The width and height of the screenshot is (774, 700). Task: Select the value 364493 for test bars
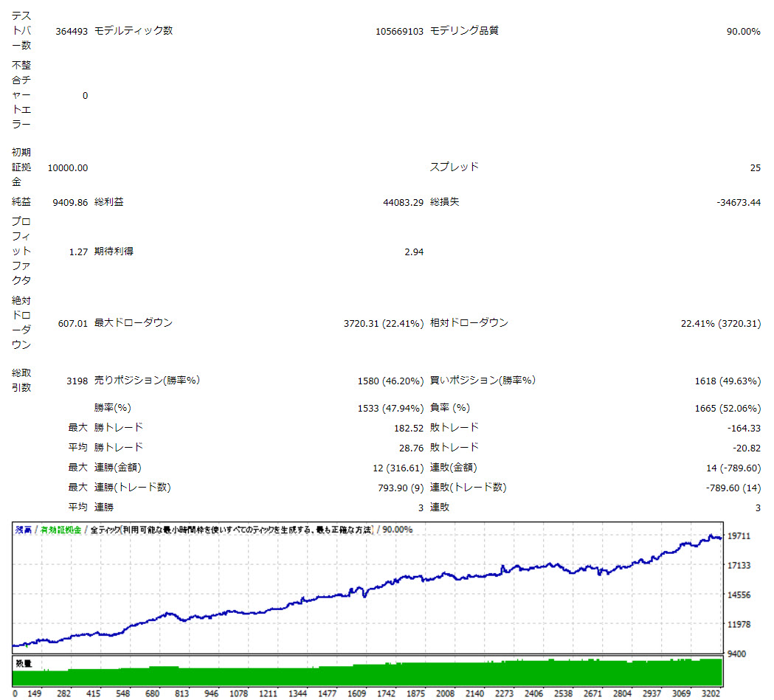pyautogui.click(x=72, y=31)
